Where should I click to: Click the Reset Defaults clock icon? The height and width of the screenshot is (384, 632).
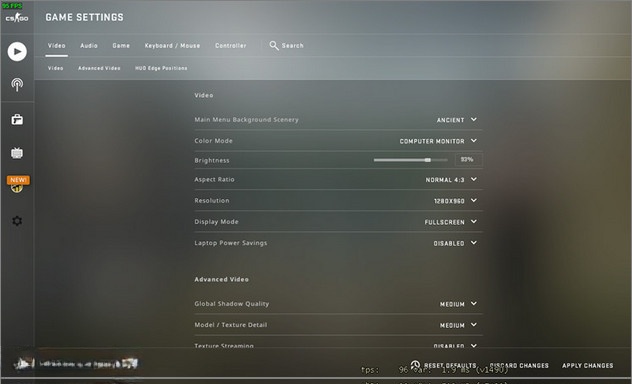415,365
